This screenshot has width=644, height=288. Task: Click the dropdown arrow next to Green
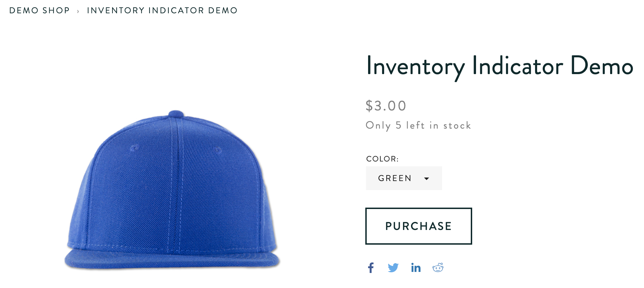(426, 179)
